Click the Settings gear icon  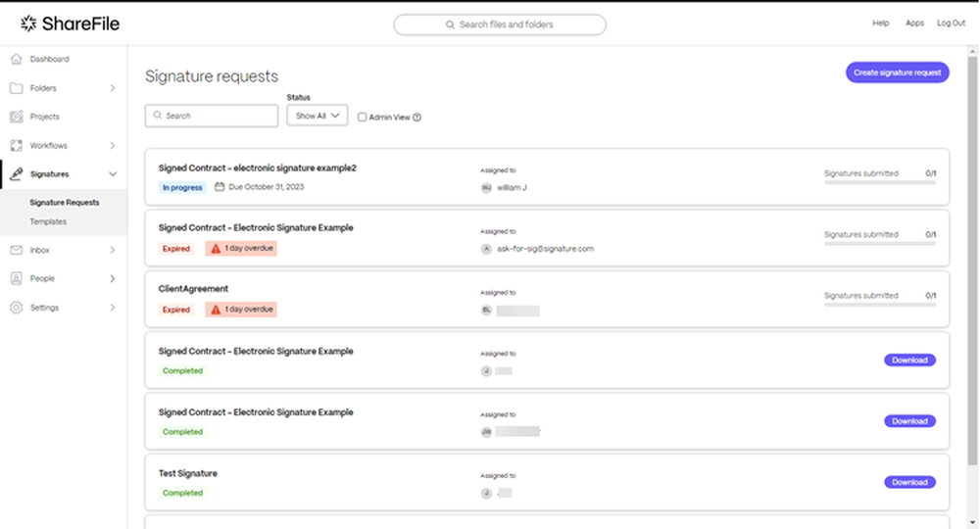click(x=16, y=308)
